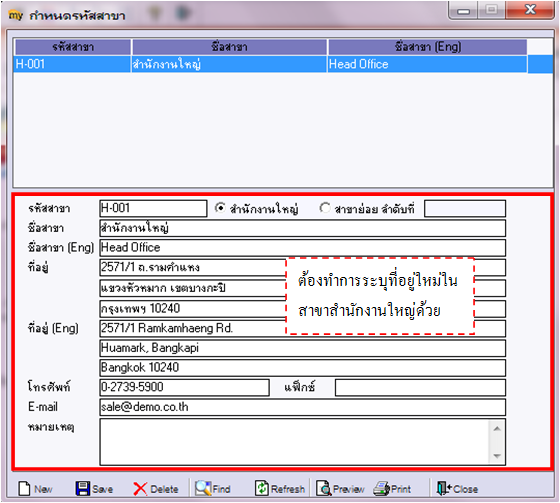Open Preview of branch report
Image resolution: width=560 pixels, height=503 pixels.
(x=323, y=488)
